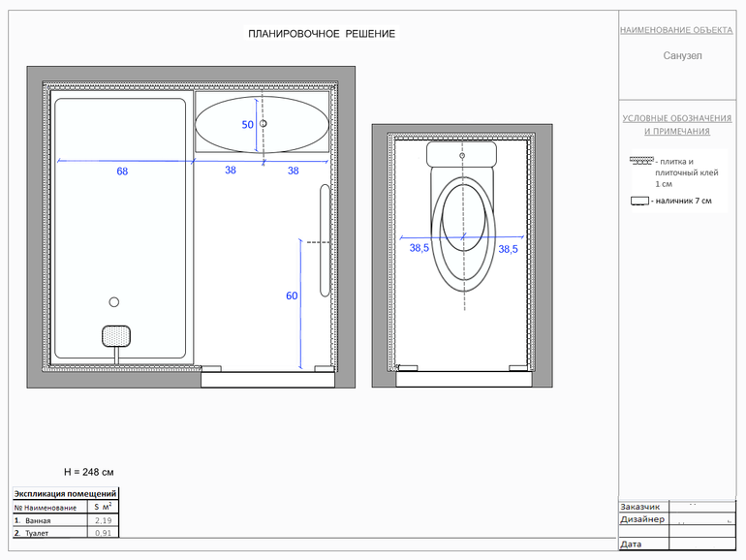Image resolution: width=746 pixels, height=560 pixels.
Task: Select the toilet bowl seat
Action: coord(463,233)
